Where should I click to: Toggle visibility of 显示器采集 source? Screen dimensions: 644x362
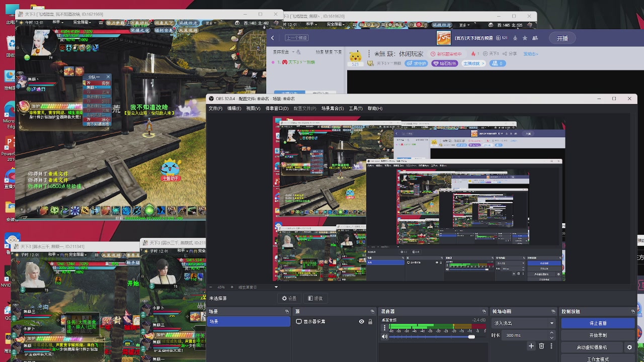pos(361,322)
